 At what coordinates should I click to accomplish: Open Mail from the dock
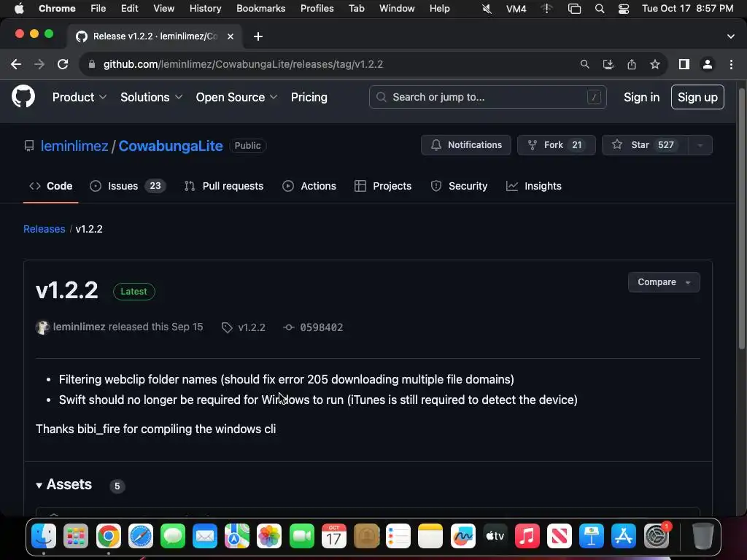point(205,536)
